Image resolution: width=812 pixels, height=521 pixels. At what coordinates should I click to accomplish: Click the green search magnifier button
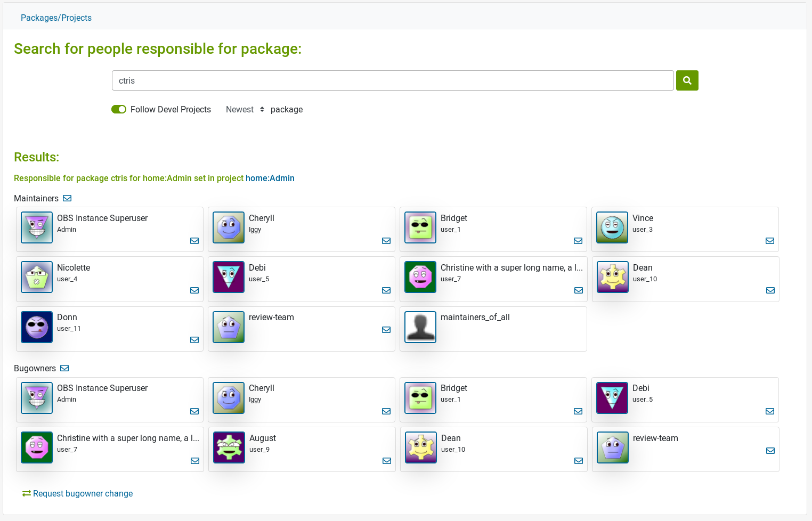[687, 80]
